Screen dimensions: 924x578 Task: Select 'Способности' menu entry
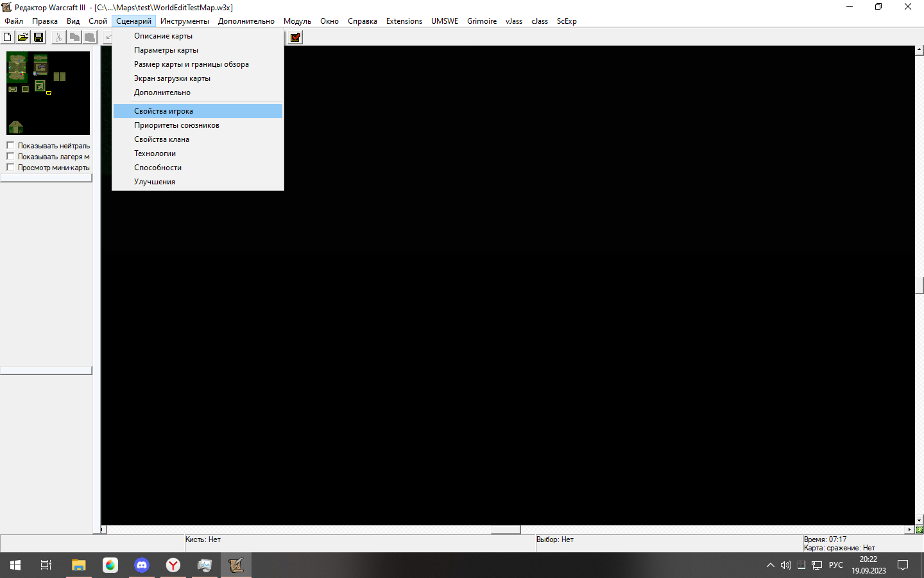198,168
